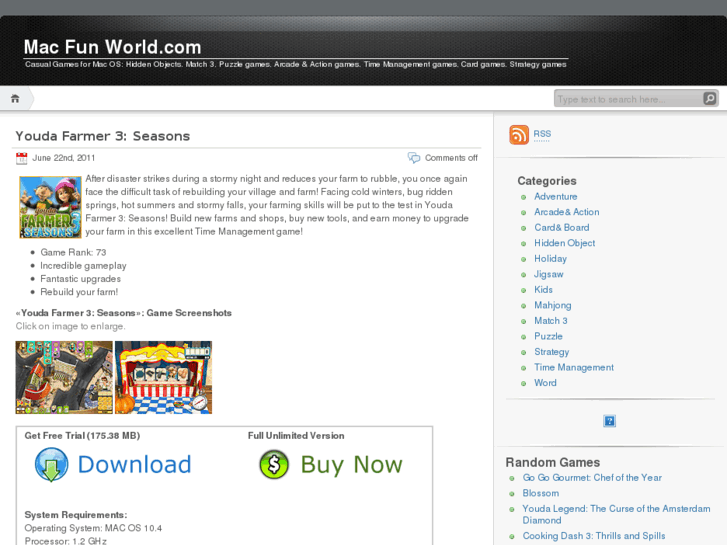Image resolution: width=727 pixels, height=545 pixels.
Task: Open the Kids category
Action: pos(543,289)
